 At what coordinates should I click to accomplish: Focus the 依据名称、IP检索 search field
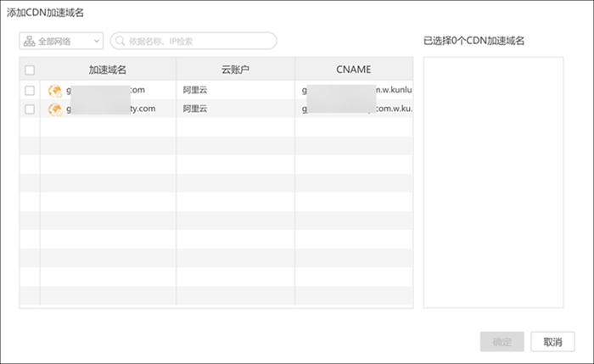[199, 41]
